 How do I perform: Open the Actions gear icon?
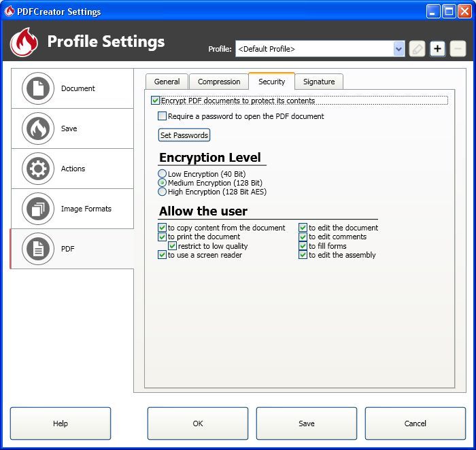[x=38, y=169]
